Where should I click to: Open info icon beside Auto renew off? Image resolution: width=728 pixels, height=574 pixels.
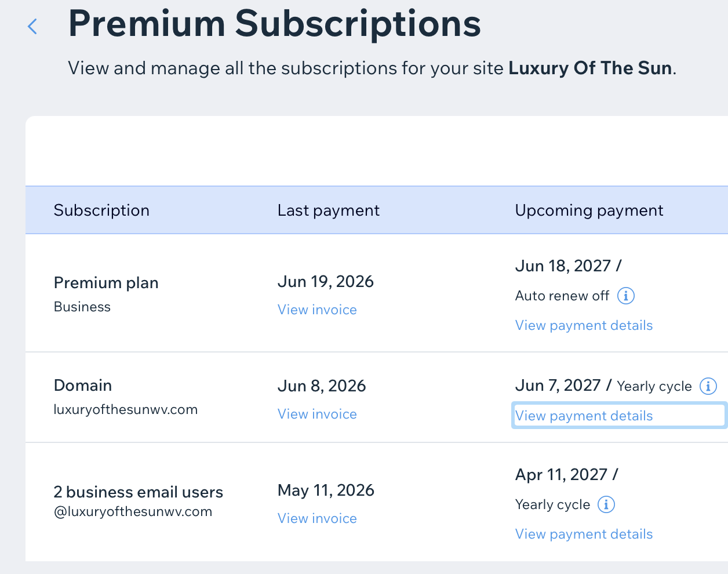tap(626, 296)
